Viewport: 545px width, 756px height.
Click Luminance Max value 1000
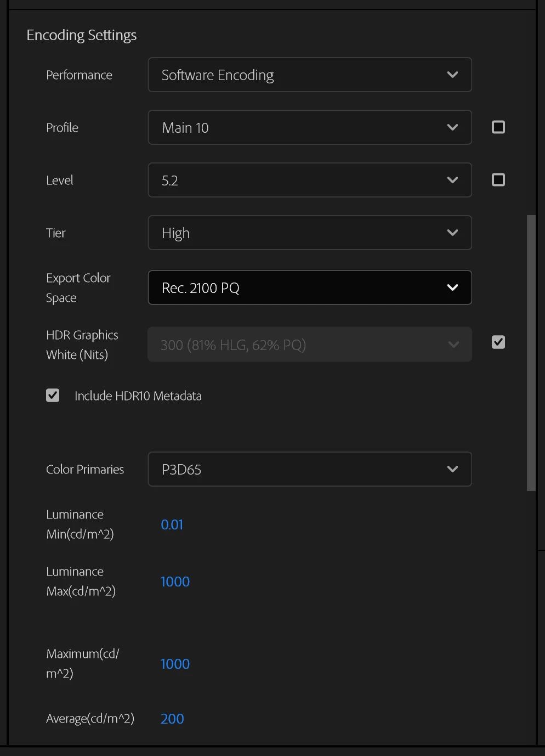(175, 582)
